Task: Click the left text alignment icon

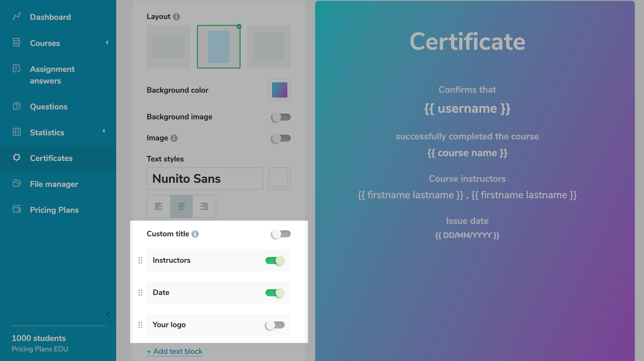Action: [158, 206]
